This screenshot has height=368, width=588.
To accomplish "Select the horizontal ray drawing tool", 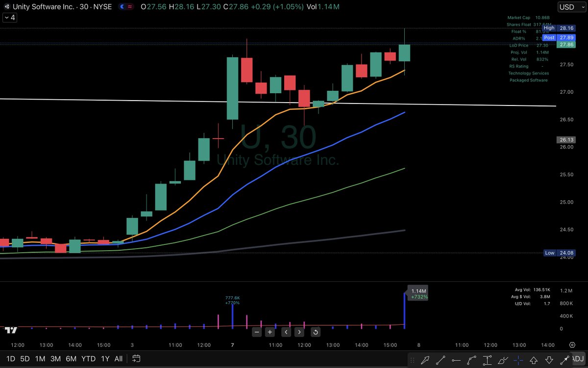I will click(456, 359).
